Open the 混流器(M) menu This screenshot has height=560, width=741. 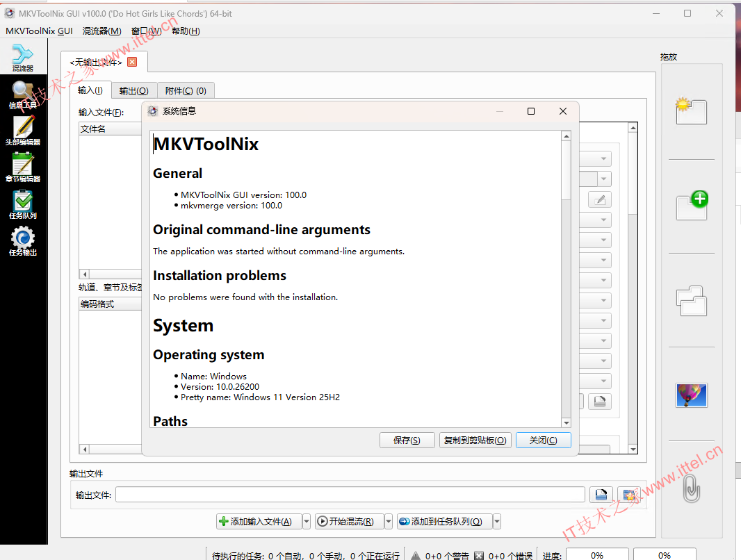102,31
